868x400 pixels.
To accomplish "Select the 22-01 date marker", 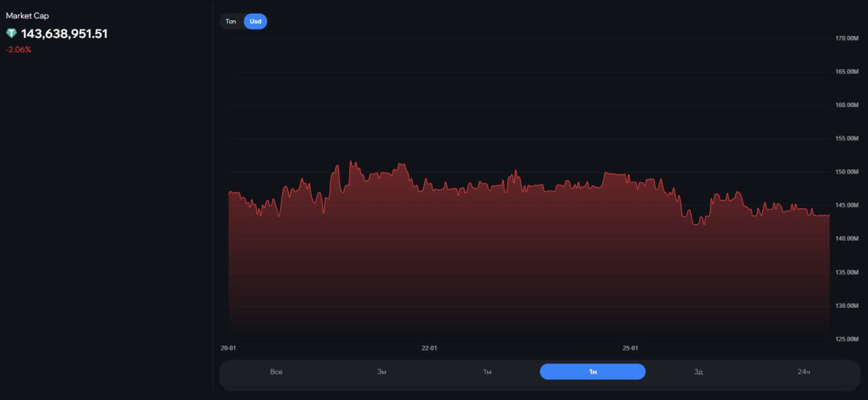I will coord(429,348).
